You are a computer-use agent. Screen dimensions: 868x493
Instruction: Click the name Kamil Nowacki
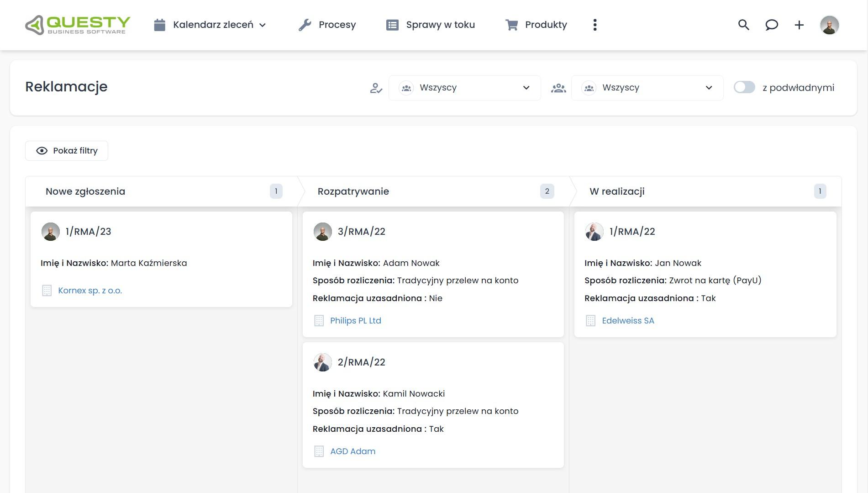(x=414, y=394)
